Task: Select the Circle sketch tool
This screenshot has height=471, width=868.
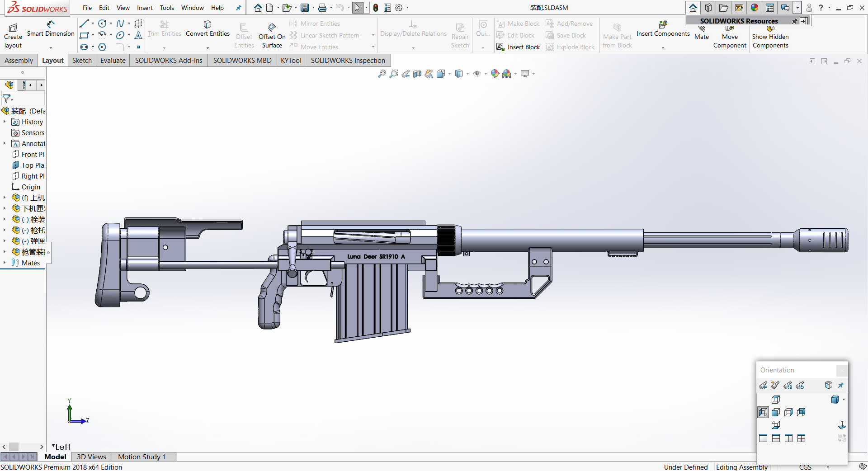Action: pos(103,24)
